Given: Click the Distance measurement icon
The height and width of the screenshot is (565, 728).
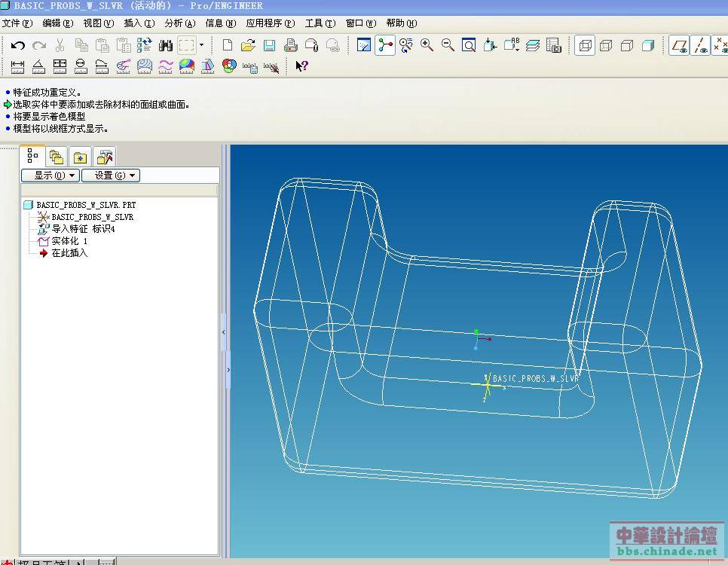Looking at the screenshot, I should (17, 66).
